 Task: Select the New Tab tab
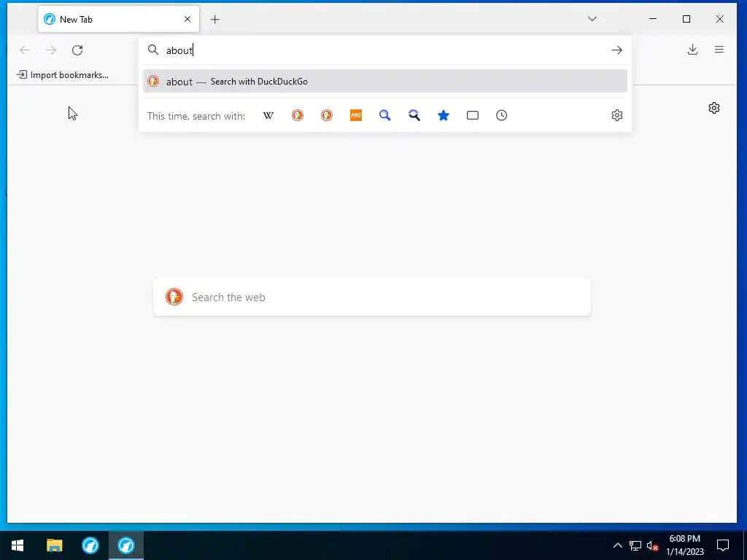tap(119, 19)
